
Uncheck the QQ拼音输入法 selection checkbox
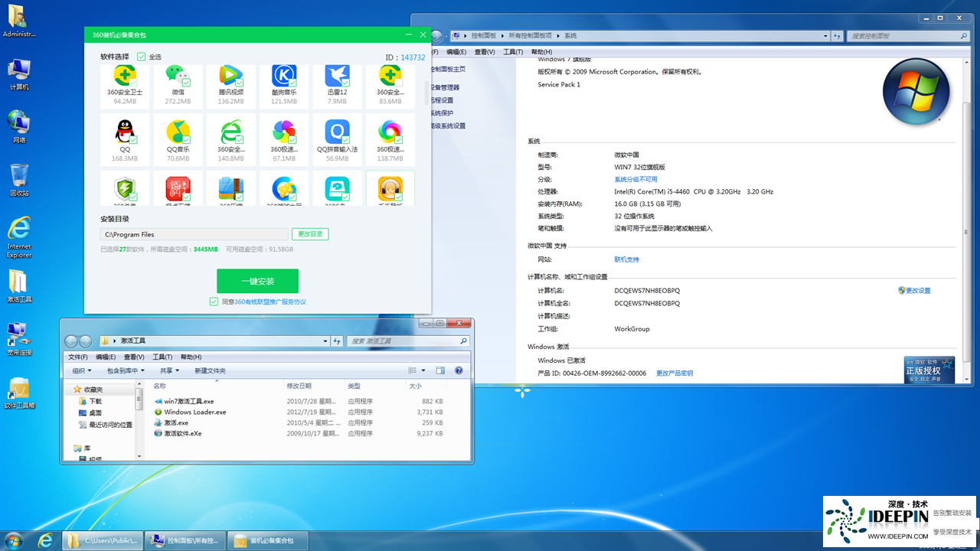[x=346, y=141]
